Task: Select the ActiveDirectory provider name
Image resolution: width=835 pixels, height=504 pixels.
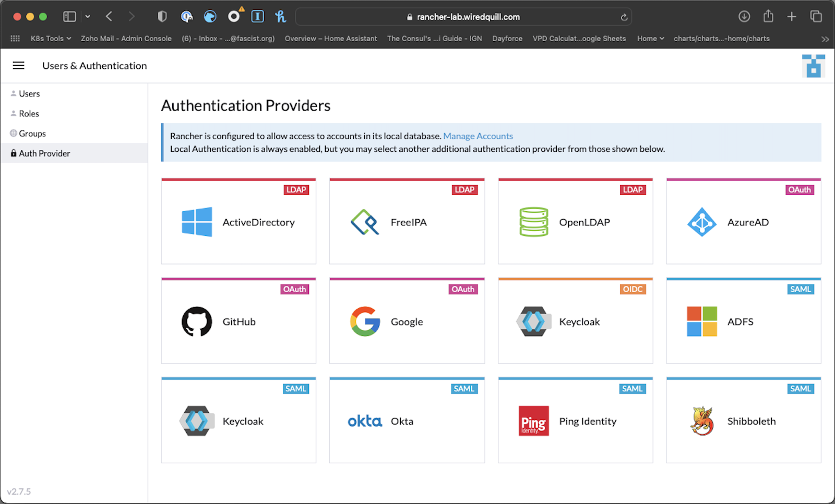Action: pos(259,222)
